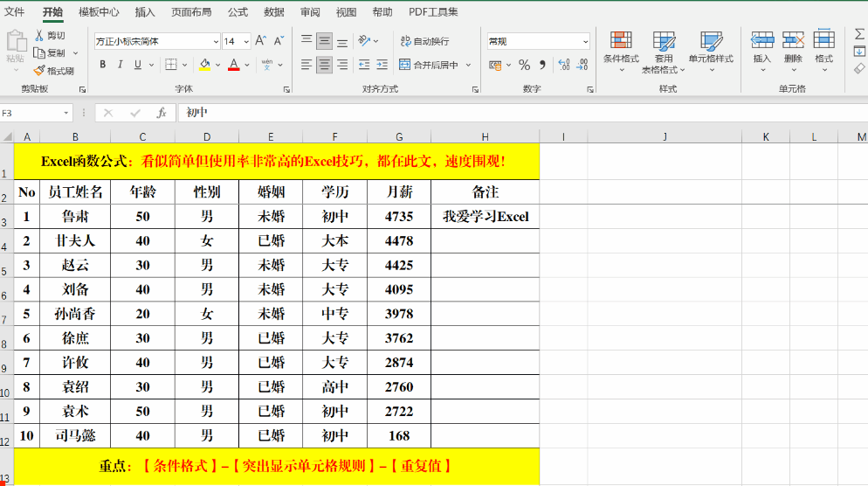Image resolution: width=868 pixels, height=486 pixels.
Task: Switch to the 公式 (Formulas) tab
Action: (238, 11)
